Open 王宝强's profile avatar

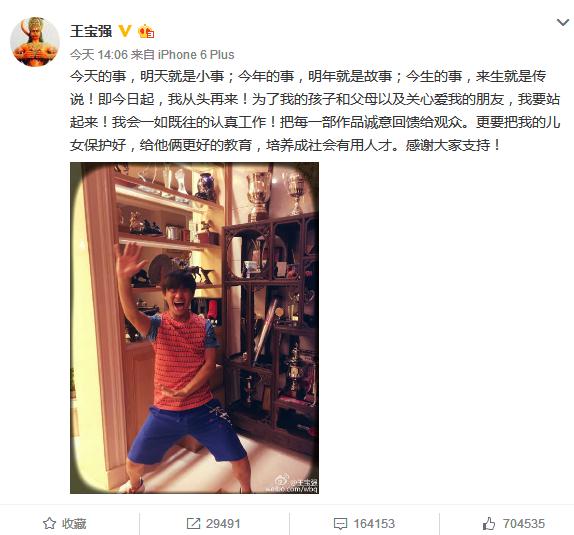pos(35,42)
